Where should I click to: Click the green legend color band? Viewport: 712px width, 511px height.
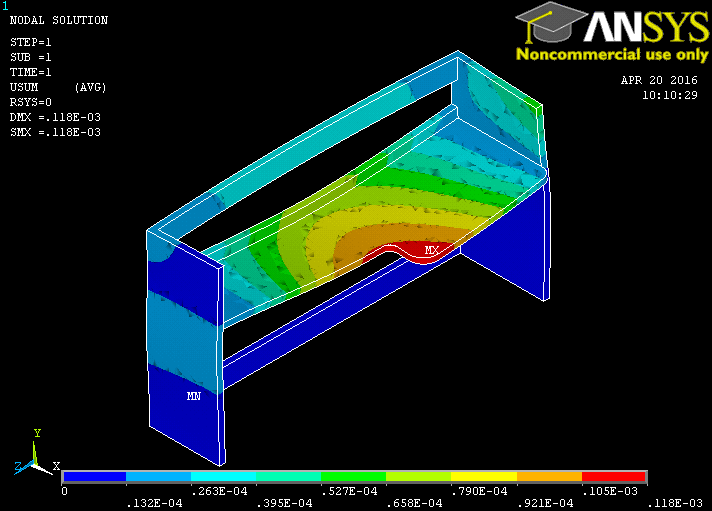pyautogui.click(x=353, y=476)
